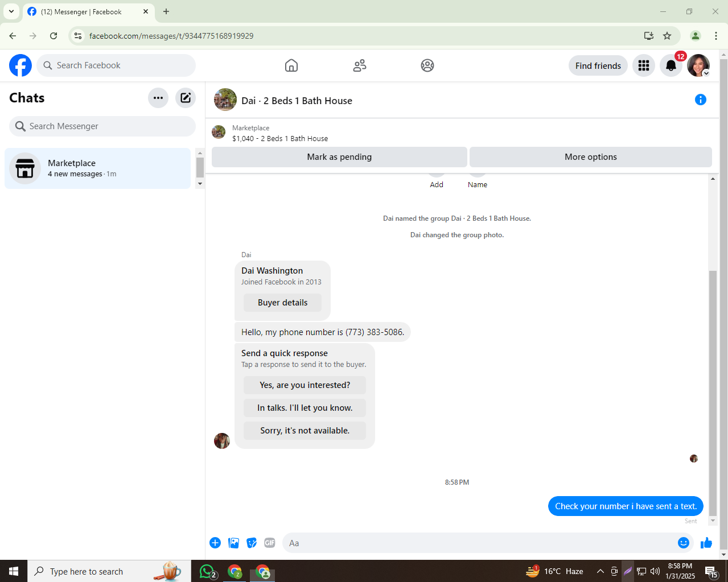Click the 'Dai Washington' name text
This screenshot has width=728, height=582.
[272, 271]
